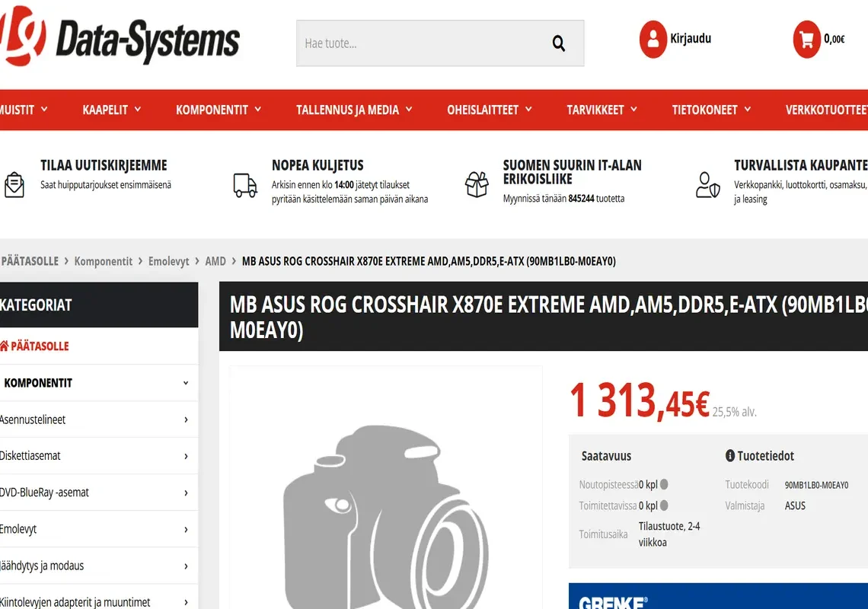The width and height of the screenshot is (868, 609).
Task: Click the delivery truck icon
Action: pos(245,185)
